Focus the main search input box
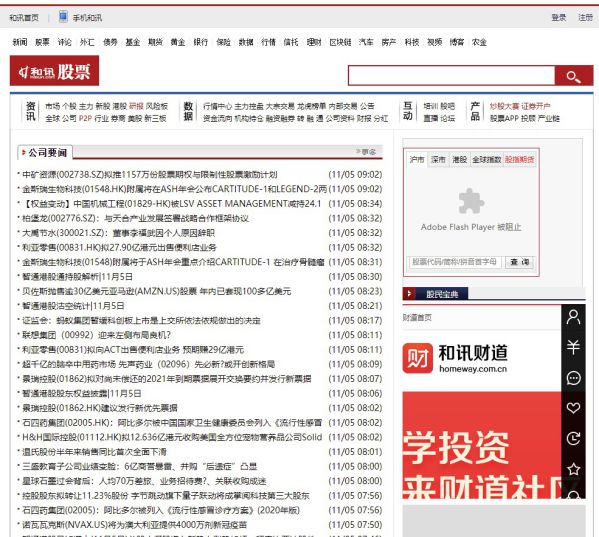 [451, 76]
